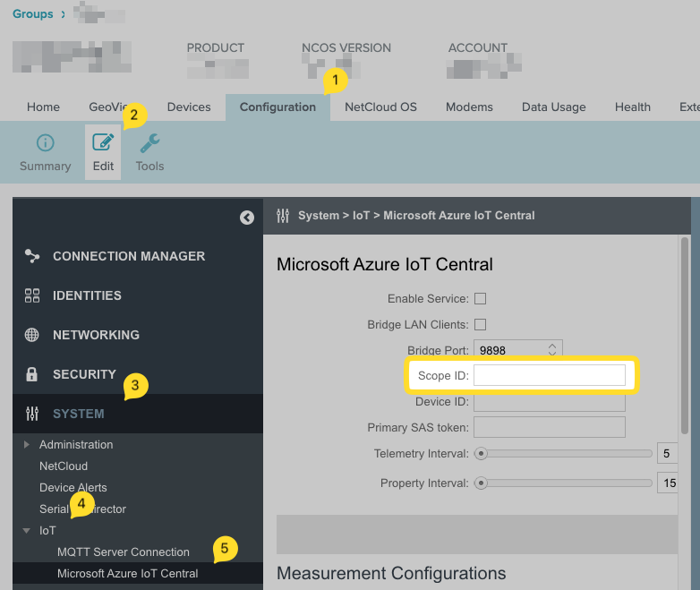Screen dimensions: 700x590
Task: Click the Telemetry Interval value box
Action: click(x=667, y=453)
